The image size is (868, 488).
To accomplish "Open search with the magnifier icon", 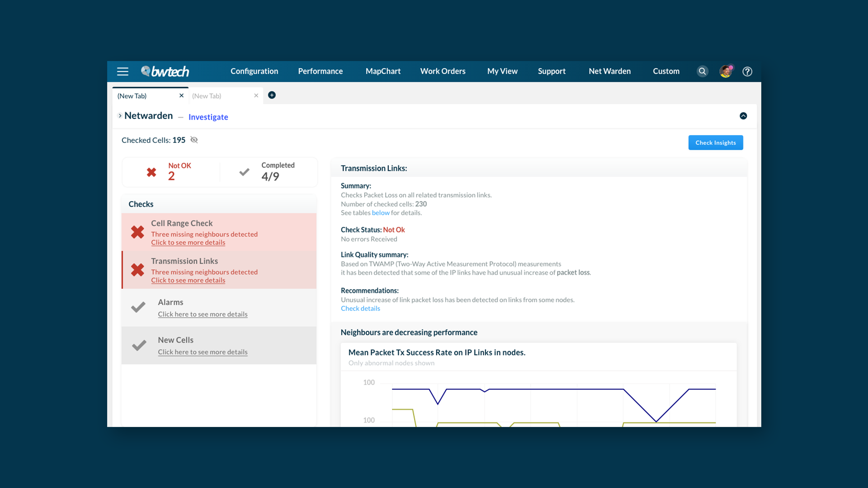I will pyautogui.click(x=702, y=71).
